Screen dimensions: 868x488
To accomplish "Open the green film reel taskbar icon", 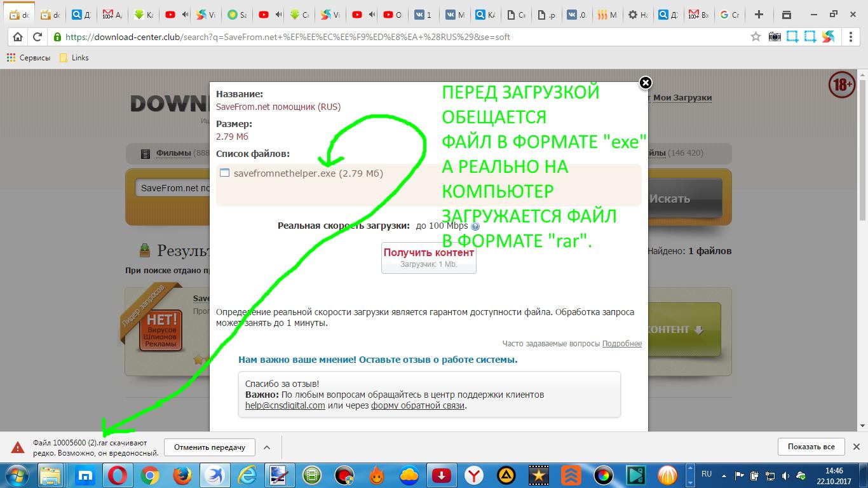I will point(312,475).
